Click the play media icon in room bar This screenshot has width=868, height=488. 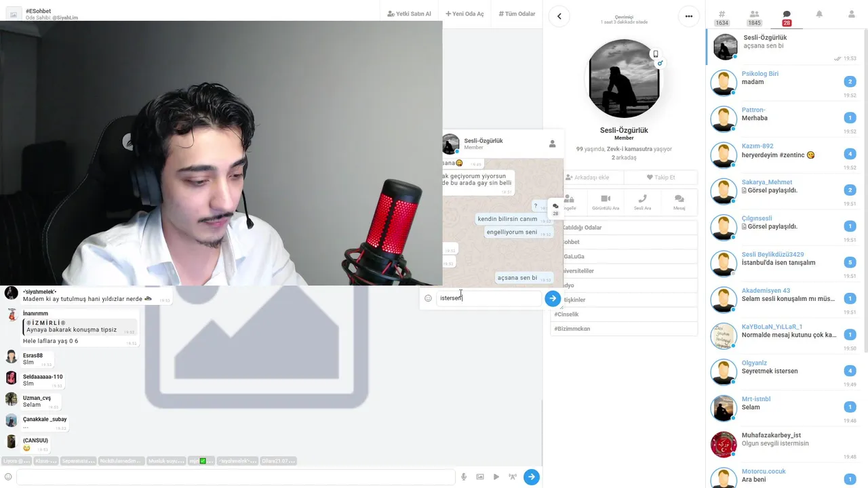[496, 477]
